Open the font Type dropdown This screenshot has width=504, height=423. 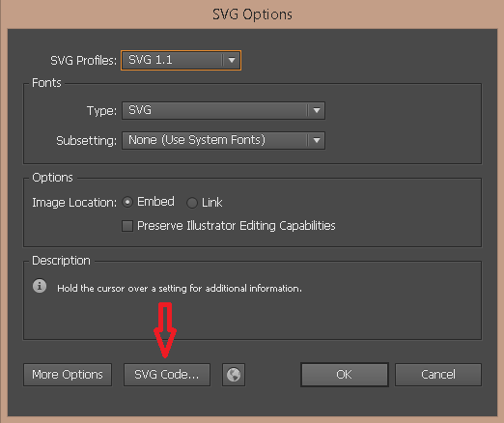click(x=223, y=110)
